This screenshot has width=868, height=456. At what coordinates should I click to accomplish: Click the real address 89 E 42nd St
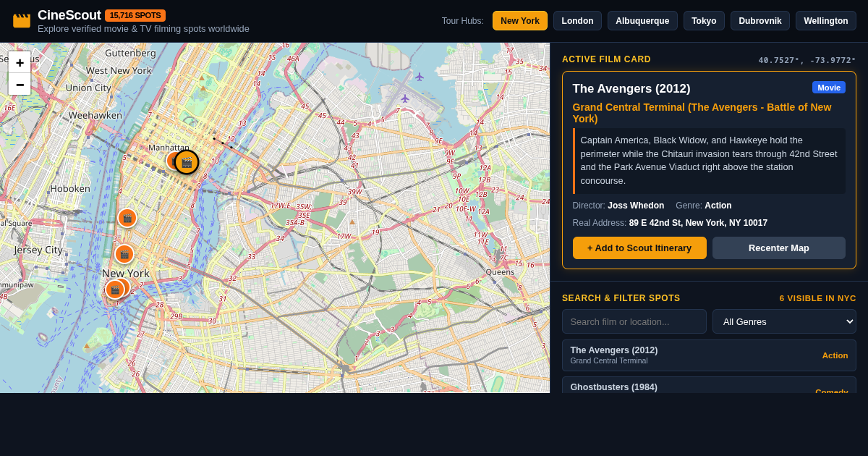coord(698,223)
